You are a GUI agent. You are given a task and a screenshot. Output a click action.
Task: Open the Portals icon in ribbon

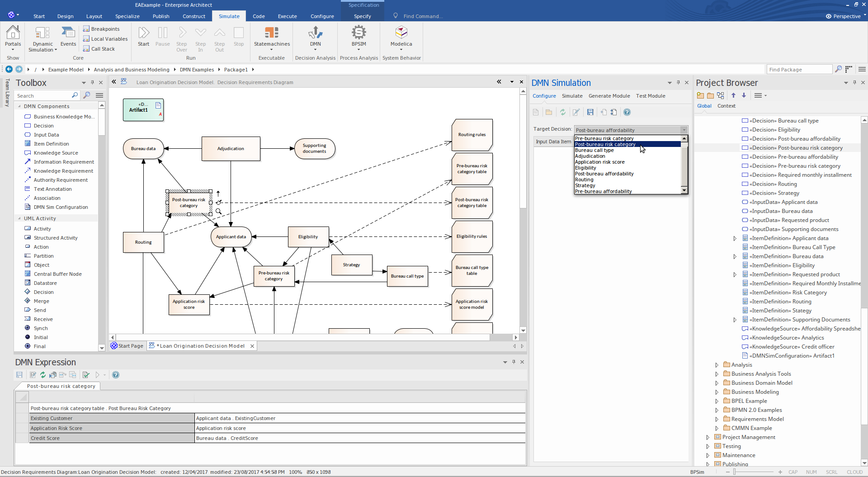[x=13, y=36]
